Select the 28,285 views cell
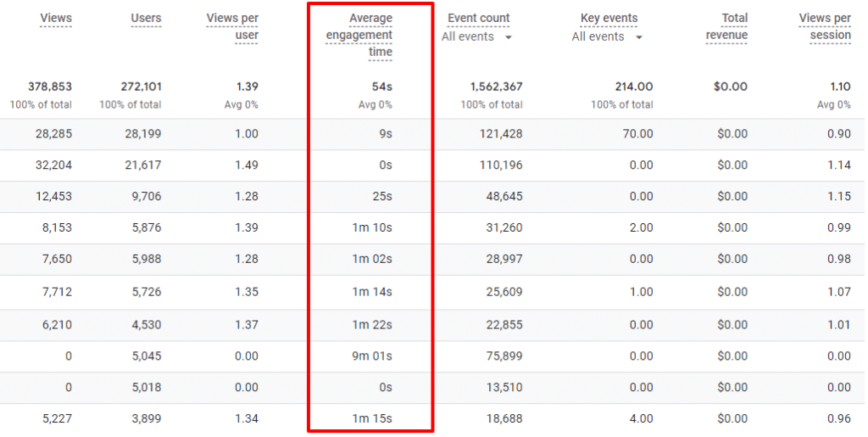868x437 pixels. point(53,134)
